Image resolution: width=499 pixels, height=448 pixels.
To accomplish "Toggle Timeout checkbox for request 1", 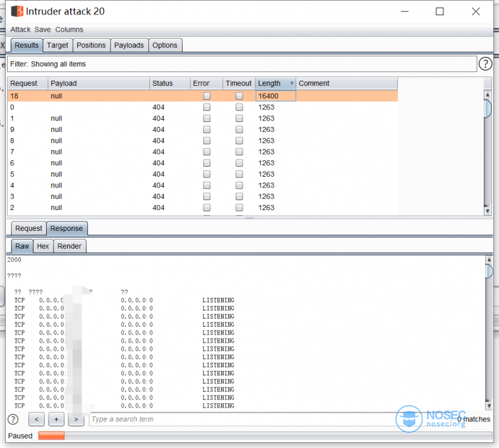I will [x=239, y=118].
